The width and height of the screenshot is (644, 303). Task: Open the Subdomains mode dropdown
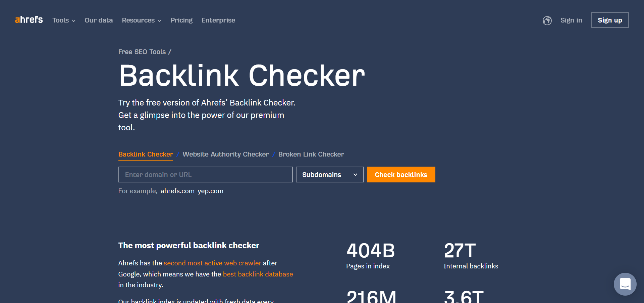[x=330, y=175]
